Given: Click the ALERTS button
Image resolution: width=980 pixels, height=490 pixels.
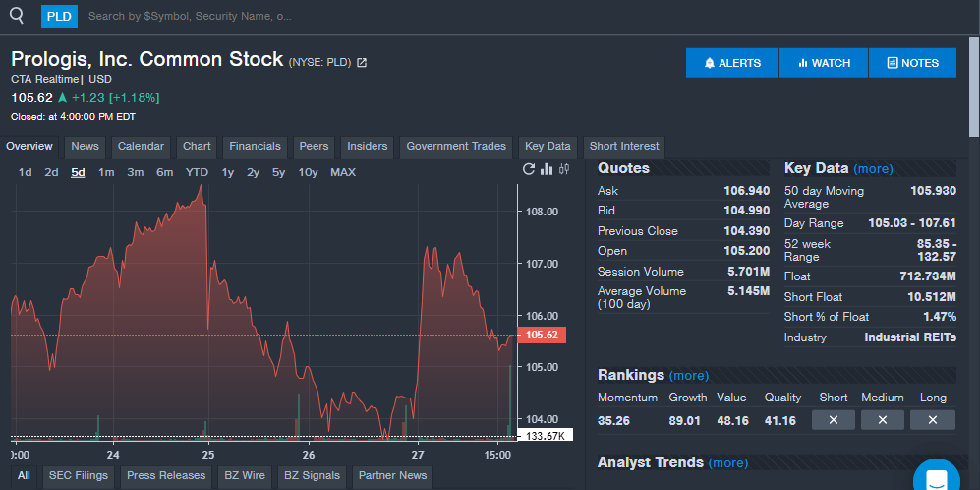Looking at the screenshot, I should tap(732, 63).
